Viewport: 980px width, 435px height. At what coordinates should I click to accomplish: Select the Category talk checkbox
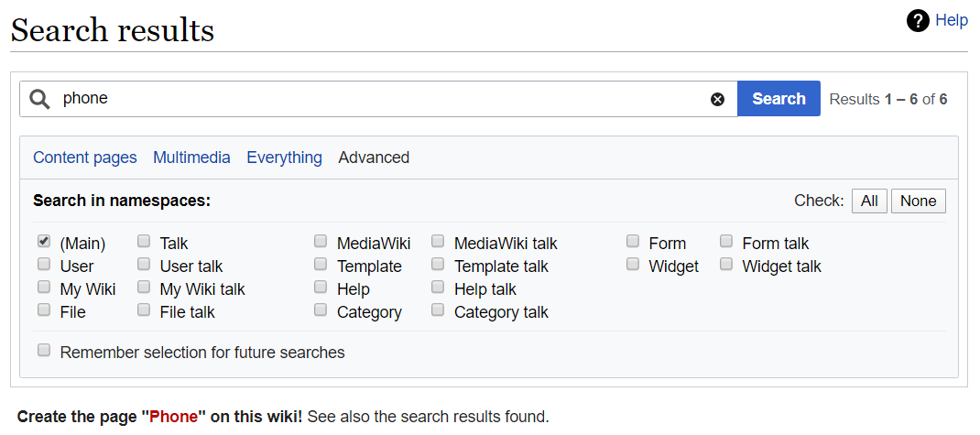(x=438, y=310)
